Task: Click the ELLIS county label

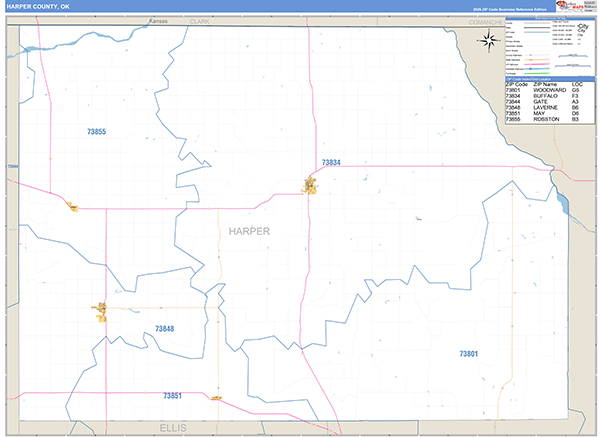Action: coord(173,428)
